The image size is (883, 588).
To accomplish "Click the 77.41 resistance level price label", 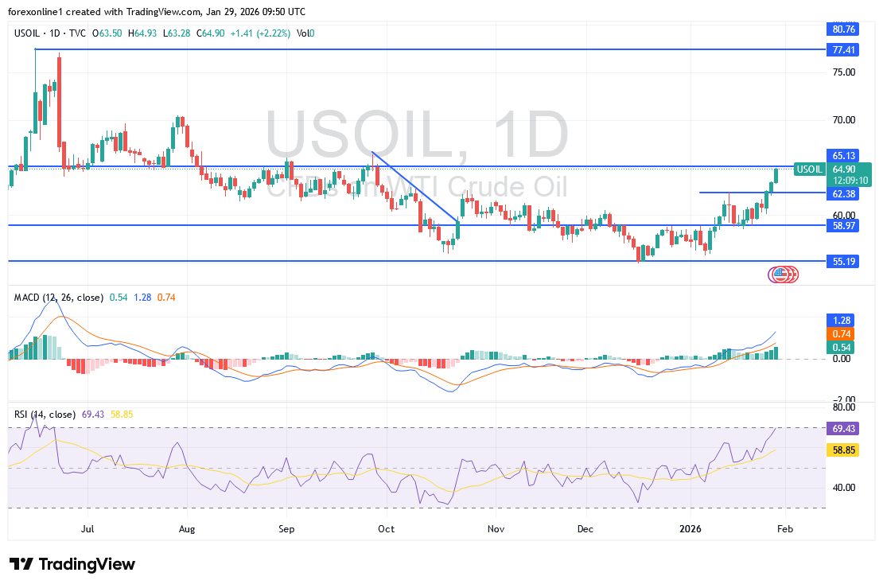I will [x=843, y=49].
